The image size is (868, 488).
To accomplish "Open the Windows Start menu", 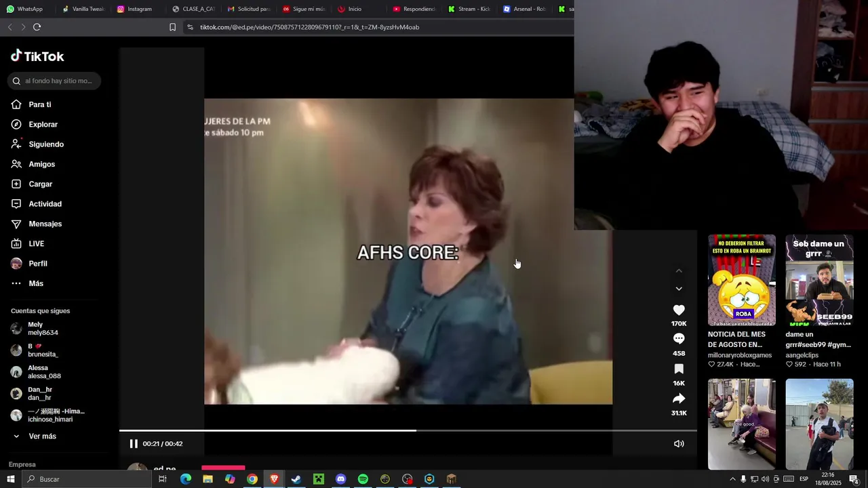I will (10, 479).
